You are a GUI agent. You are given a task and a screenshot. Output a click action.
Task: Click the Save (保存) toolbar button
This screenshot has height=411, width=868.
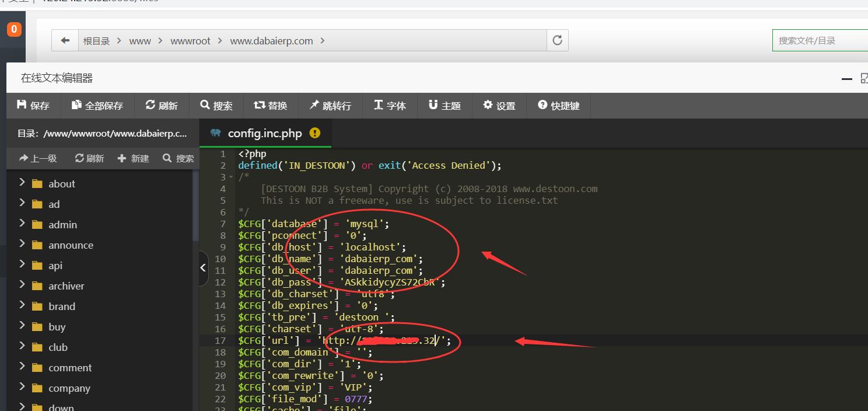tap(33, 106)
